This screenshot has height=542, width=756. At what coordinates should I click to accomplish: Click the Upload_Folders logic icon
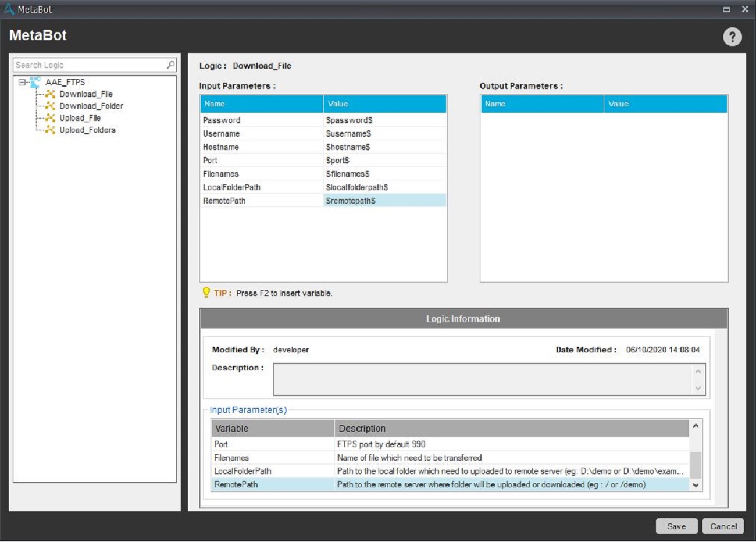pos(51,130)
